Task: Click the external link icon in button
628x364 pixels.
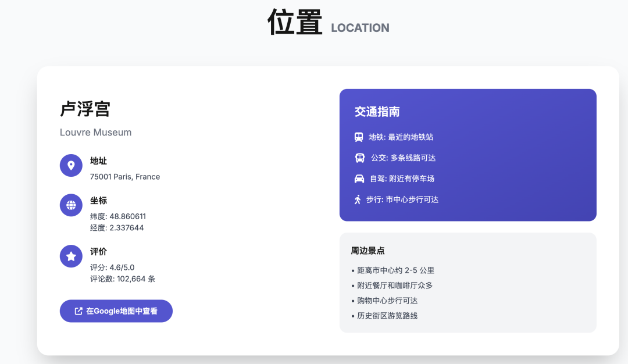Action: tap(78, 311)
